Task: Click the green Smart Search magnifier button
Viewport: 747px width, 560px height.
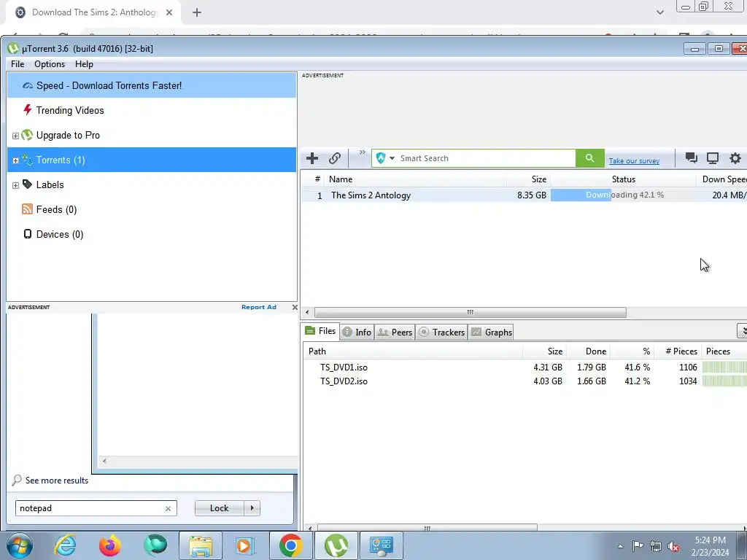Action: click(x=589, y=158)
